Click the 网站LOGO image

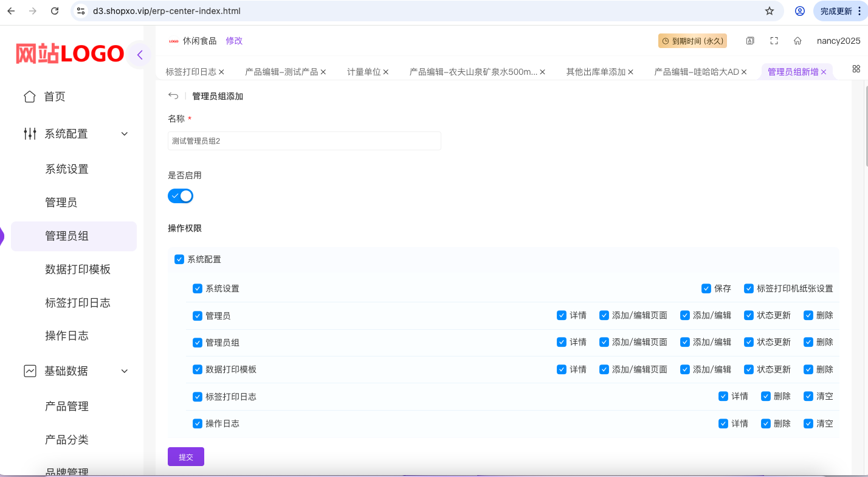click(x=70, y=54)
